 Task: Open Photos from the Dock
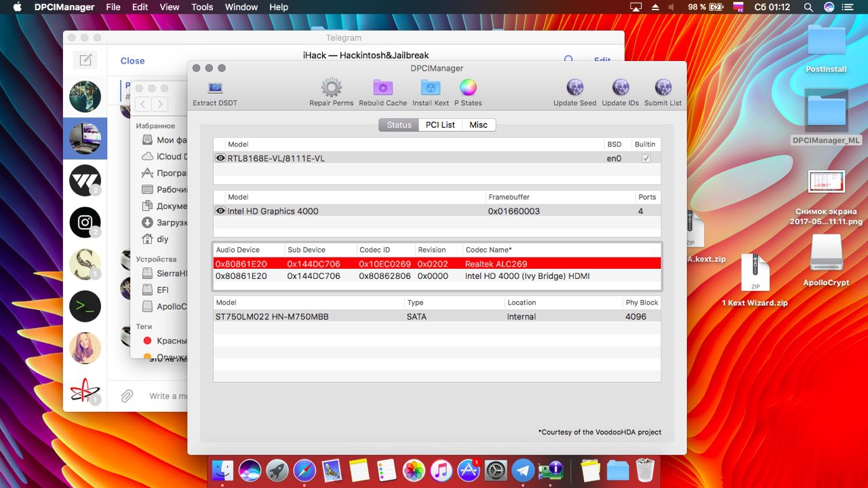point(414,470)
